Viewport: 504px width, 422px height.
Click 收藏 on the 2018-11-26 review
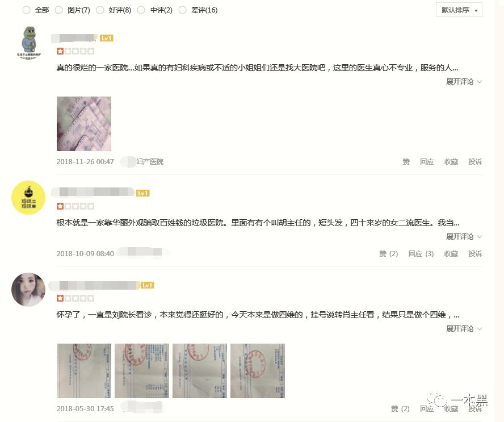click(x=451, y=162)
